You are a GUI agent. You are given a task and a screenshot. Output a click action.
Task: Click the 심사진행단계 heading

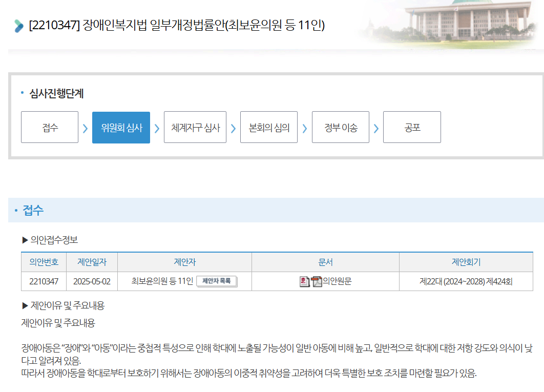(56, 93)
